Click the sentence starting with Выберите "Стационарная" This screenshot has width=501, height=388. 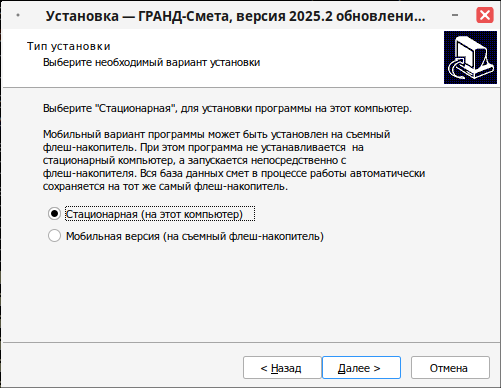click(x=227, y=109)
